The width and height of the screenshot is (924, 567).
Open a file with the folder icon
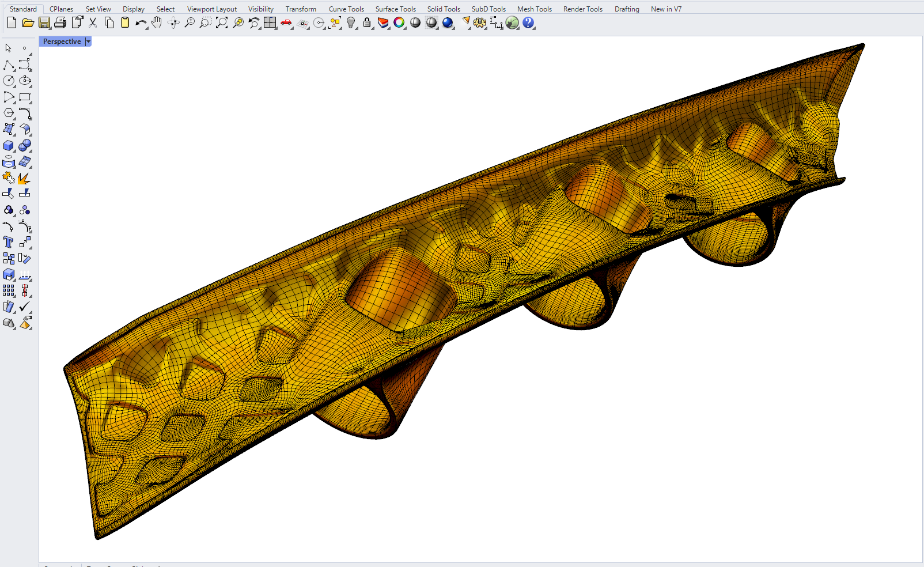[28, 23]
